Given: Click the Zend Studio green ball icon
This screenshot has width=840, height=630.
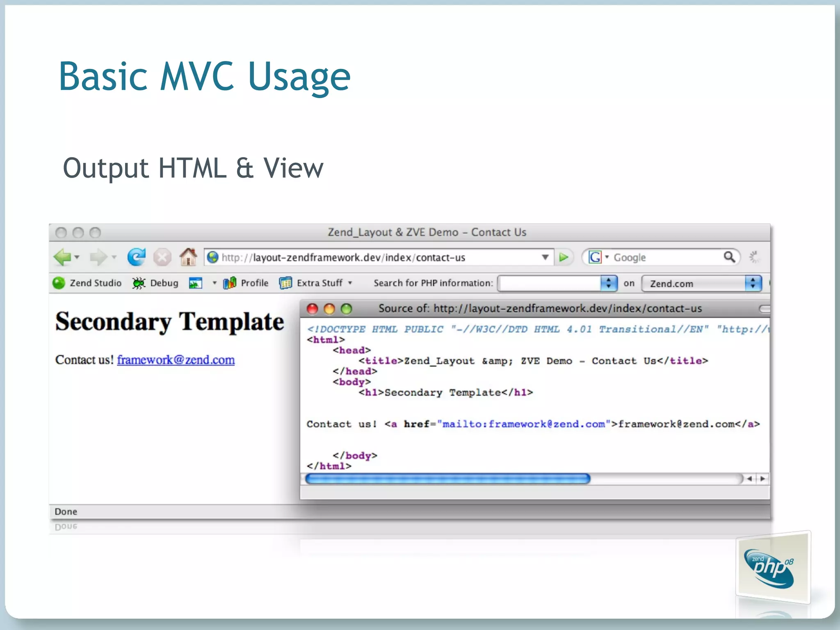Looking at the screenshot, I should click(x=59, y=283).
